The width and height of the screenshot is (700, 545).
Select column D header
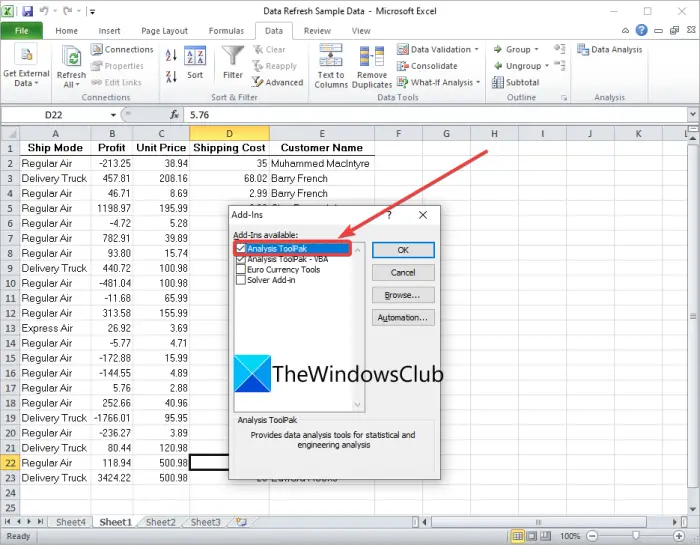[229, 133]
